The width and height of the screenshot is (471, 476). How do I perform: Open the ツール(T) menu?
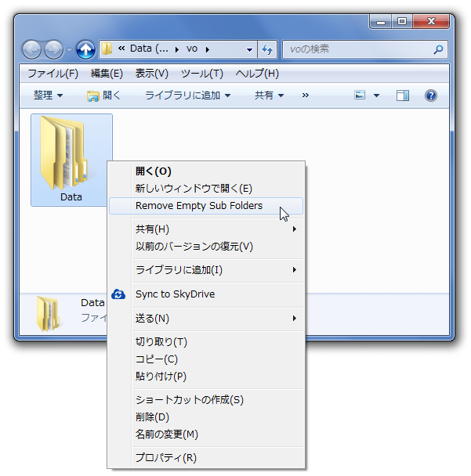coord(201,74)
